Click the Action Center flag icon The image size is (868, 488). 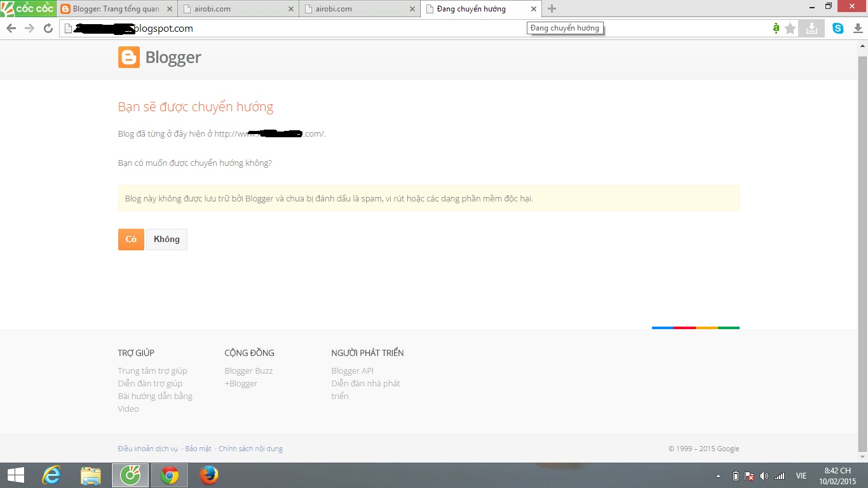pos(750,476)
